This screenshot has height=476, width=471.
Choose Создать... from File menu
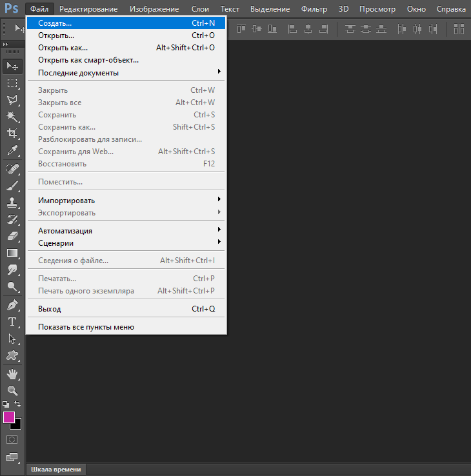click(x=126, y=23)
